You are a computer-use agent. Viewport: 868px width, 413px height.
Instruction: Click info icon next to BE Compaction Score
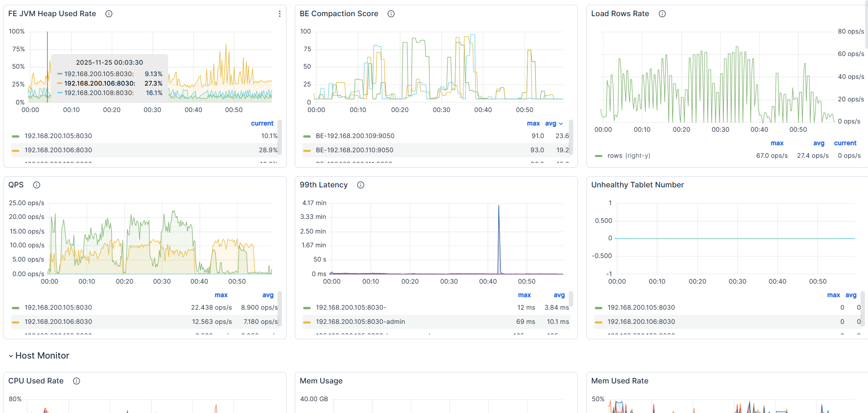pos(391,14)
